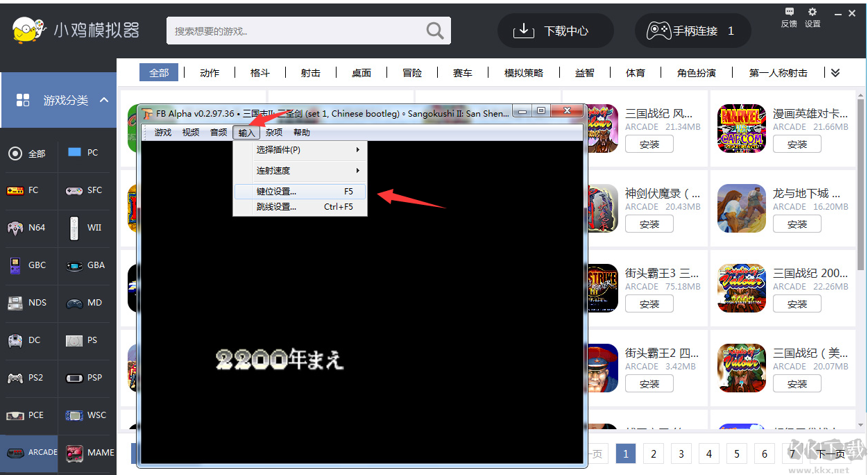
Task: Switch to 模拟策略 category tab
Action: pyautogui.click(x=524, y=72)
